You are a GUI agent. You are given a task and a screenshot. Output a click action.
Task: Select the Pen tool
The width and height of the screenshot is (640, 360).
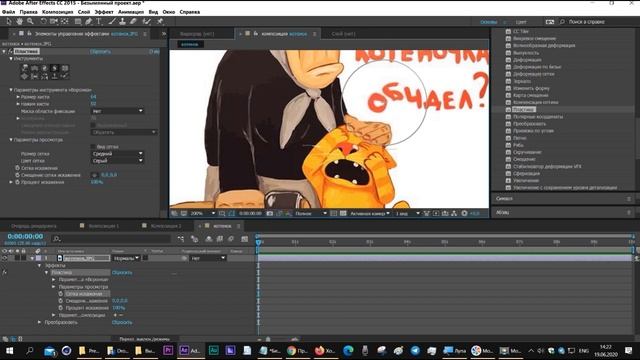point(89,21)
